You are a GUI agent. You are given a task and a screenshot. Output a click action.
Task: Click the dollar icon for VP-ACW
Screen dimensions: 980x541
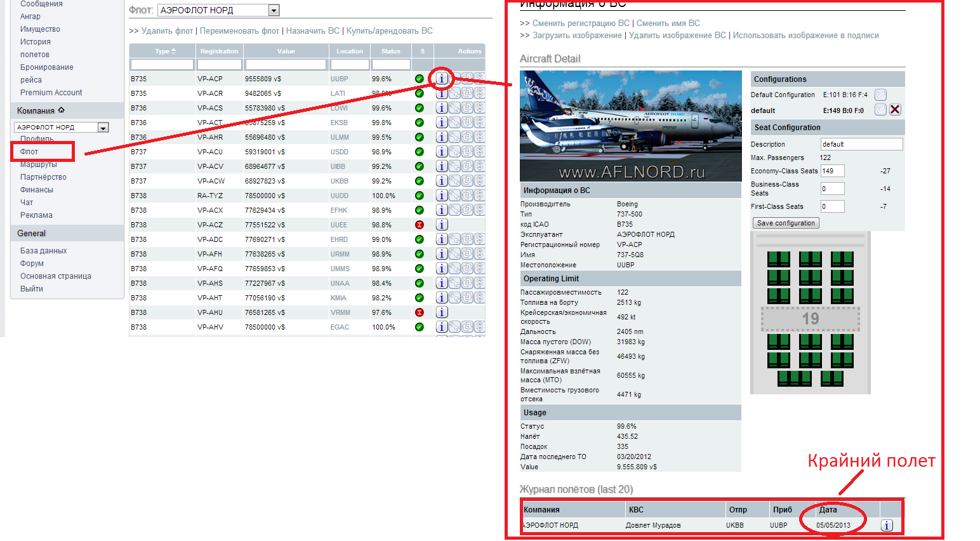coord(479,181)
